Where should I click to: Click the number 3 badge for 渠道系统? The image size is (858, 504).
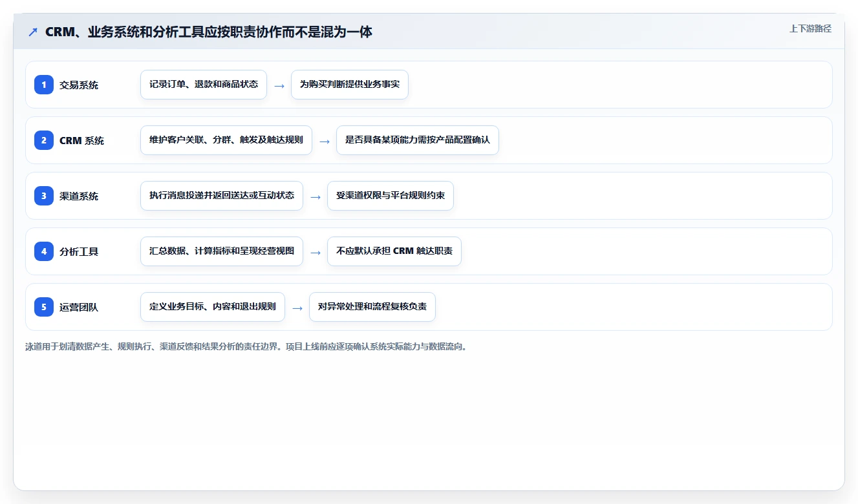click(x=44, y=196)
